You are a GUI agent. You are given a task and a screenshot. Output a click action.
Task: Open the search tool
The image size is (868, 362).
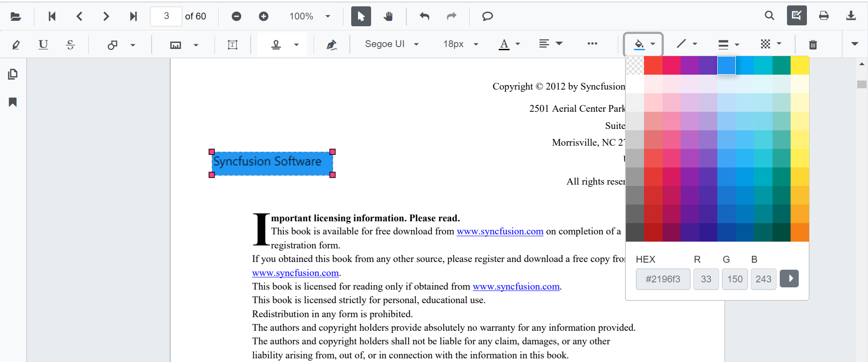coord(769,15)
